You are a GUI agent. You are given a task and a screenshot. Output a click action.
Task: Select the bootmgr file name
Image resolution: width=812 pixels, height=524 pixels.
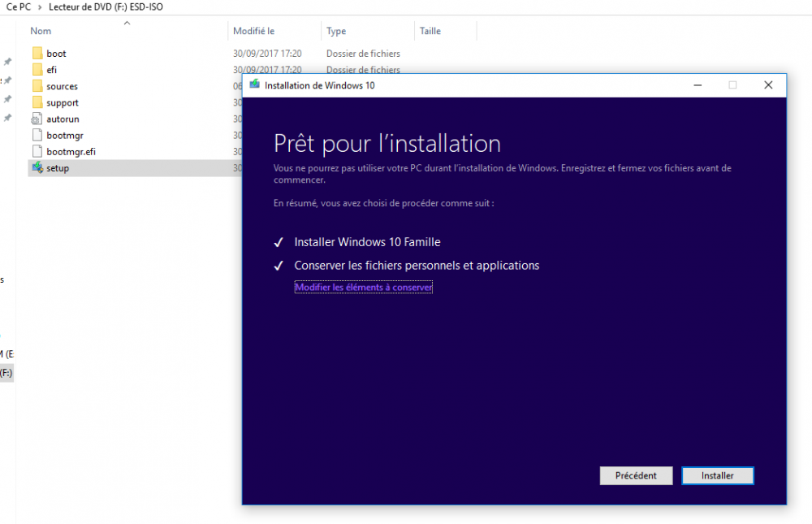(x=65, y=136)
